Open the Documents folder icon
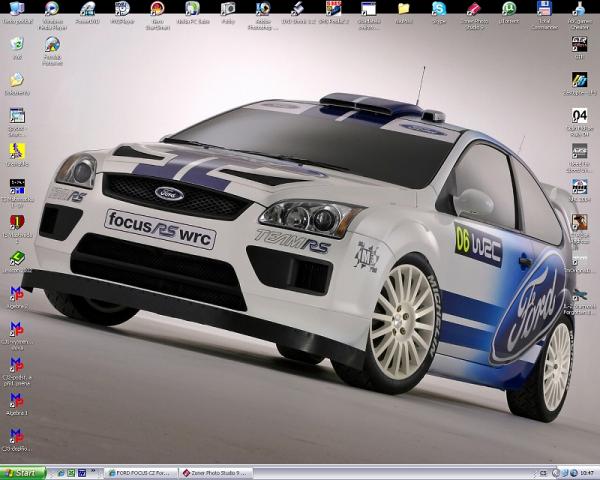The width and height of the screenshot is (600, 480). pos(17,82)
